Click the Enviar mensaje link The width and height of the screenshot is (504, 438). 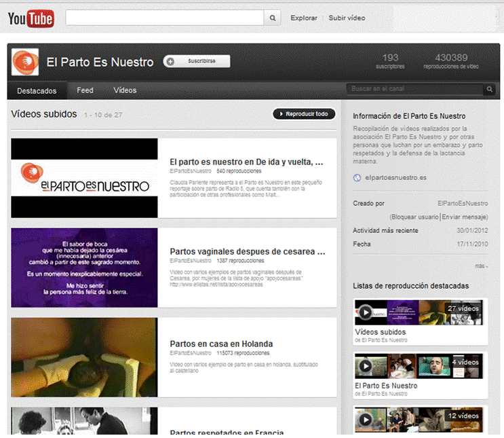point(465,217)
